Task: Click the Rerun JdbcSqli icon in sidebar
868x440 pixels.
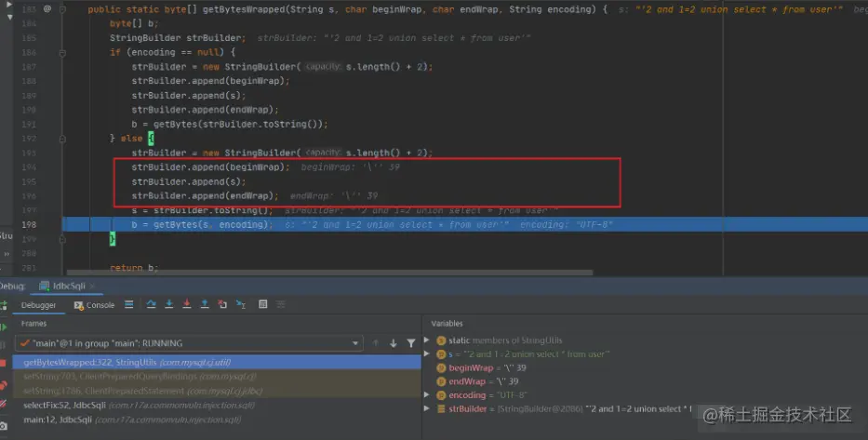Action: 4,305
